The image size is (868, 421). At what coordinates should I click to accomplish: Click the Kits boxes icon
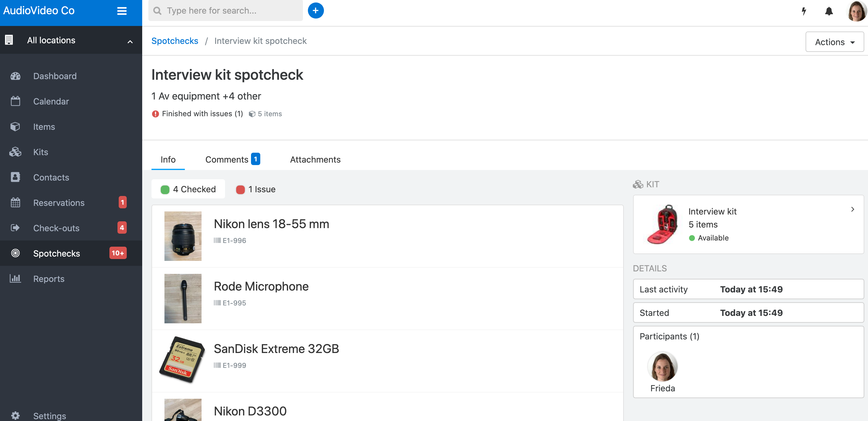pyautogui.click(x=15, y=152)
